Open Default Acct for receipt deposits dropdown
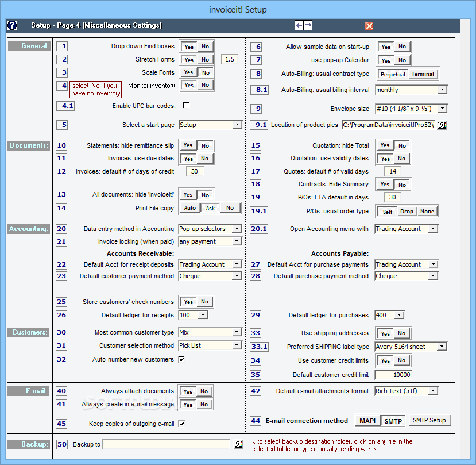This screenshot has width=476, height=465. [x=237, y=264]
